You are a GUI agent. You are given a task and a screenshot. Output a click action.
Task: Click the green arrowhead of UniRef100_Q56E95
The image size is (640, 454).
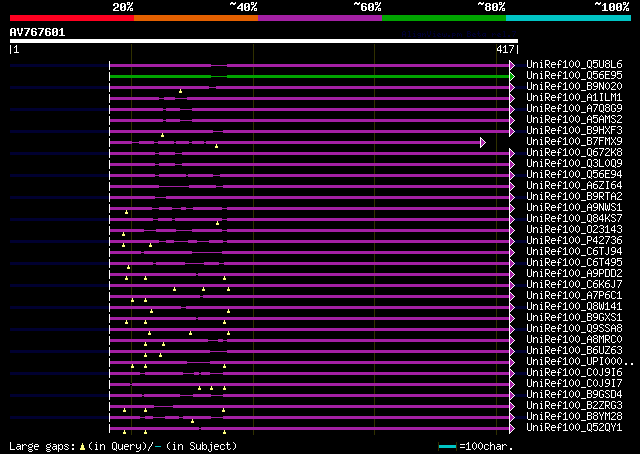click(x=512, y=76)
